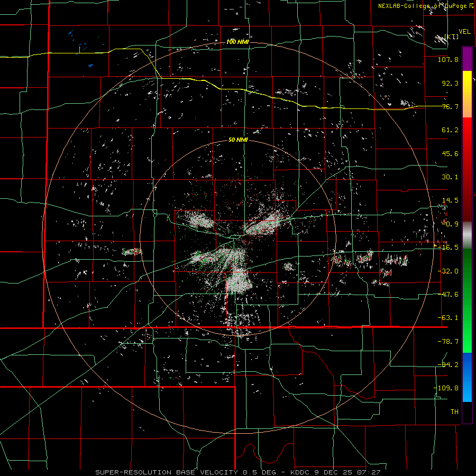
Task: Click the 100 NMI range ring label
Action: [237, 42]
